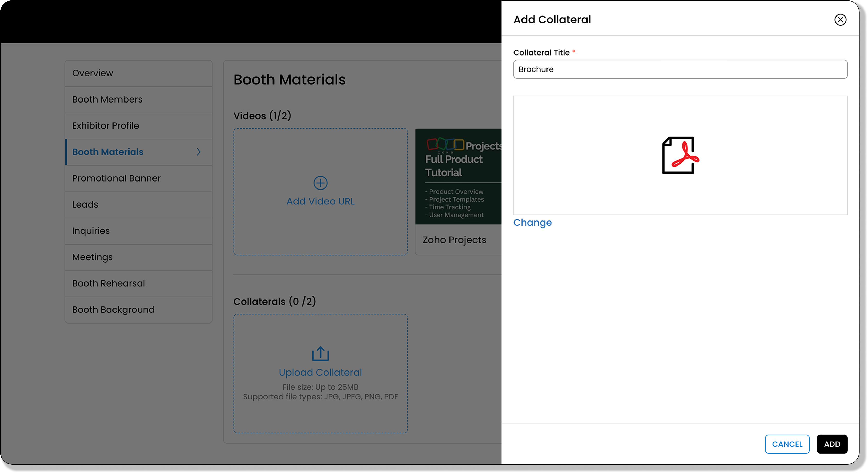This screenshot has width=868, height=473.
Task: Click the PDF file icon preview
Action: click(x=680, y=155)
